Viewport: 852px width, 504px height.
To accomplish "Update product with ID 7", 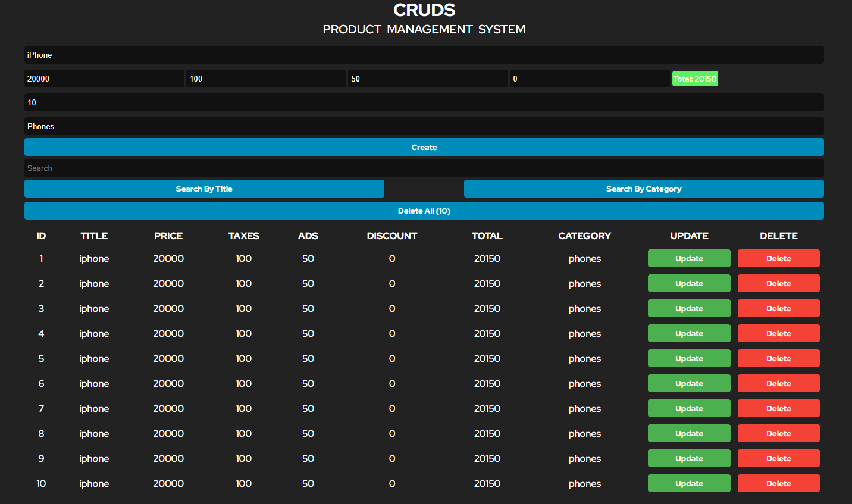I will tap(688, 408).
